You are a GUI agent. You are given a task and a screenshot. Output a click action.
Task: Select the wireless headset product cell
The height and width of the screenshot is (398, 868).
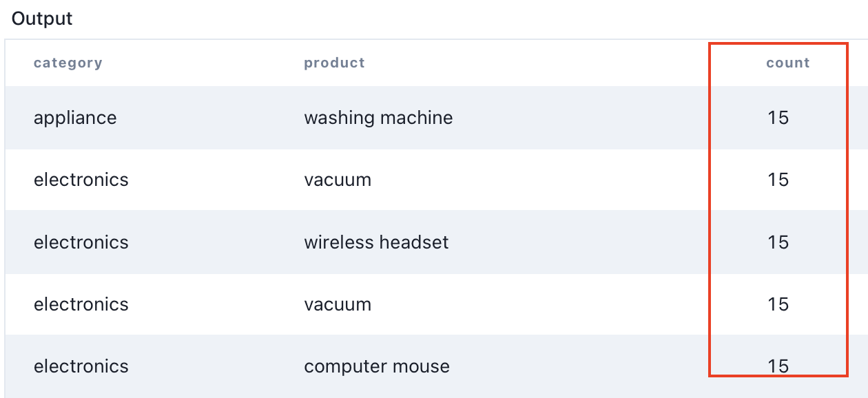tap(376, 242)
